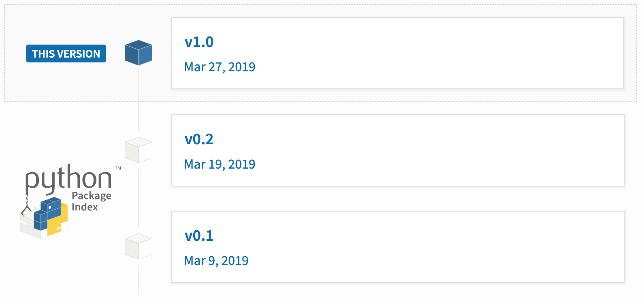Click the timeline line below the v1.0 cube
644x304 pixels.
(x=139, y=101)
